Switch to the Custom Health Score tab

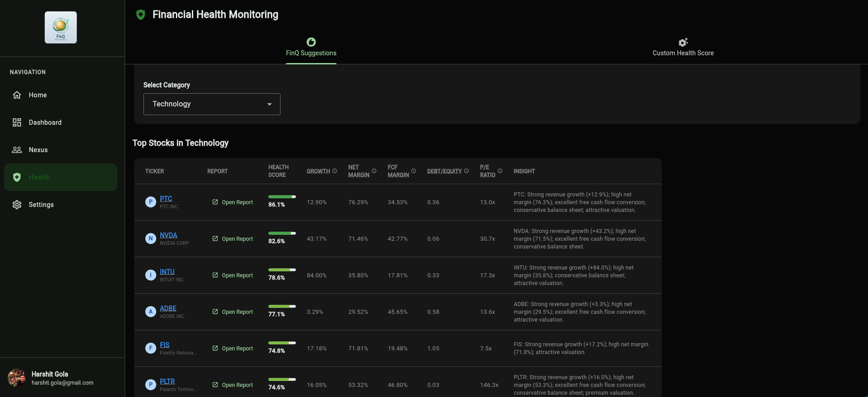[x=683, y=48]
